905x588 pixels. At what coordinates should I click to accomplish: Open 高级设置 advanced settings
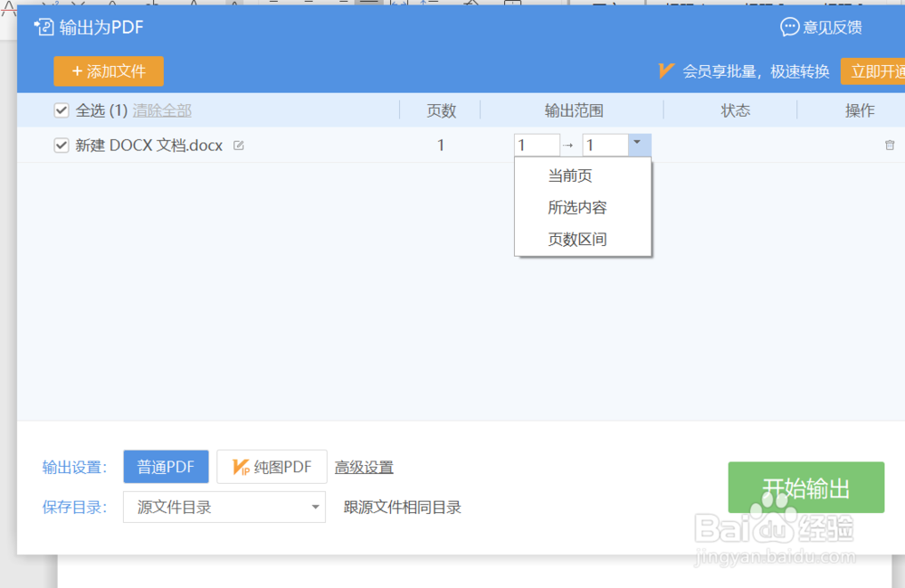pos(364,466)
